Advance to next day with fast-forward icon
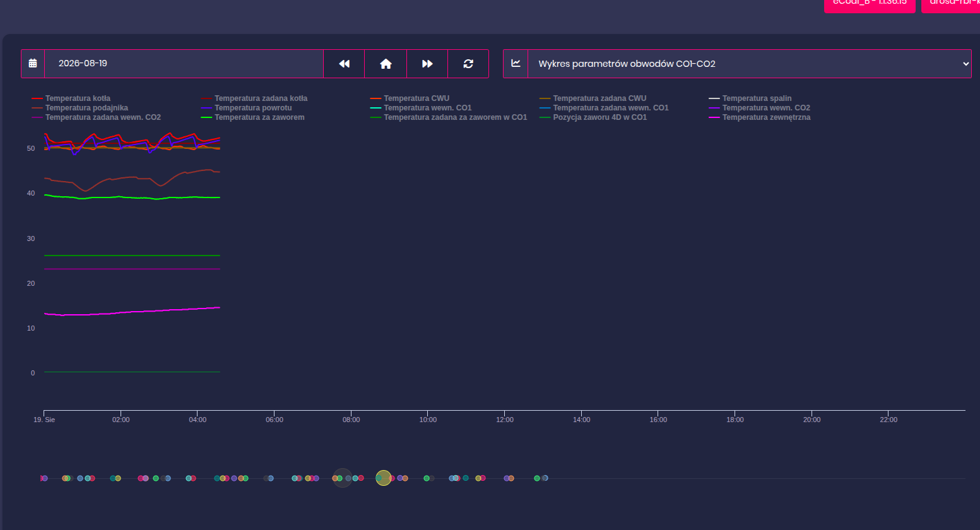This screenshot has width=980, height=530. (x=427, y=64)
